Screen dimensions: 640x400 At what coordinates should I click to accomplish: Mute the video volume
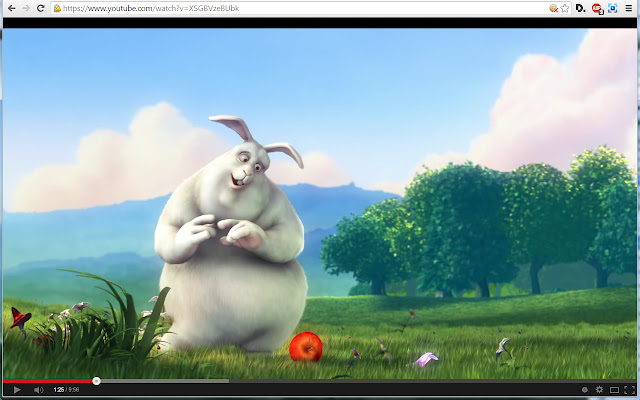point(38,390)
